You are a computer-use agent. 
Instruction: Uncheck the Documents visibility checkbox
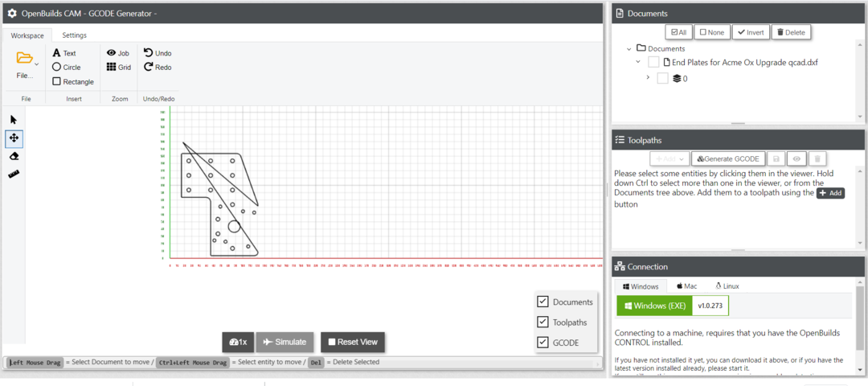(x=542, y=302)
